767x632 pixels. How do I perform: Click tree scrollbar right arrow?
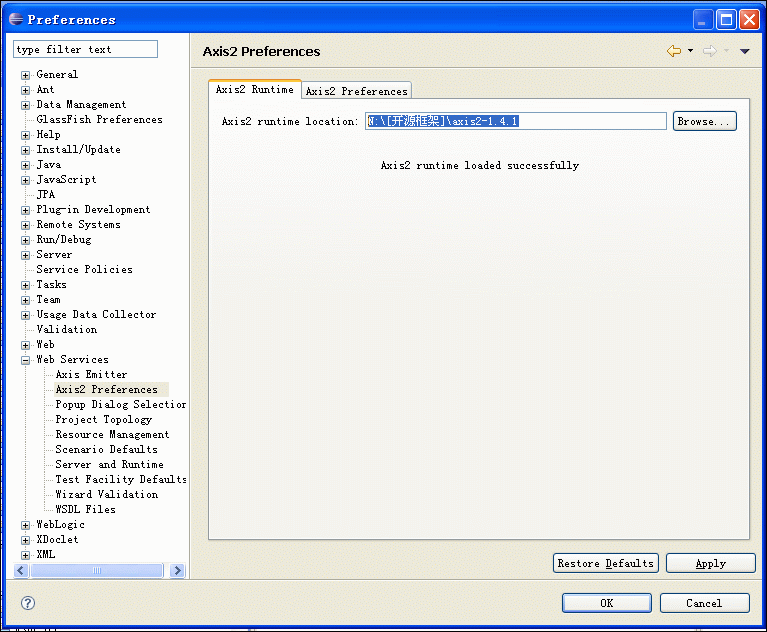(x=178, y=570)
